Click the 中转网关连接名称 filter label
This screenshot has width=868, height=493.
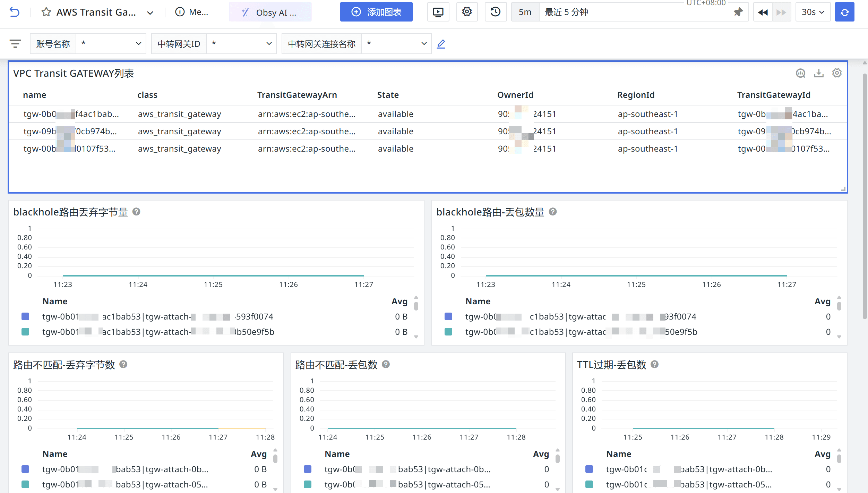click(322, 44)
